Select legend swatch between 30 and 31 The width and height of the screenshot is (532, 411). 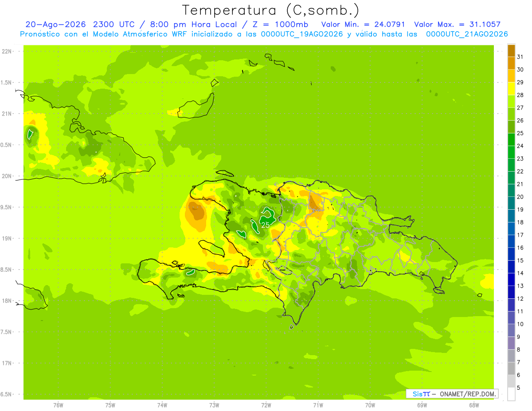[x=511, y=63]
